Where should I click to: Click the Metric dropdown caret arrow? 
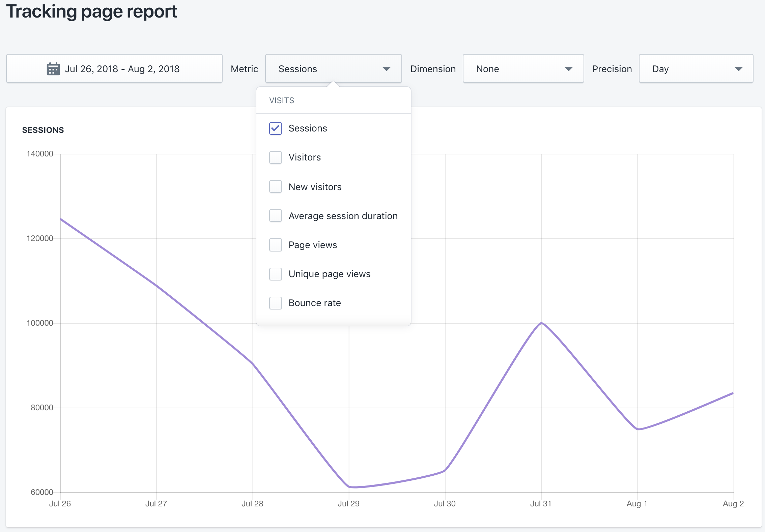pos(386,69)
